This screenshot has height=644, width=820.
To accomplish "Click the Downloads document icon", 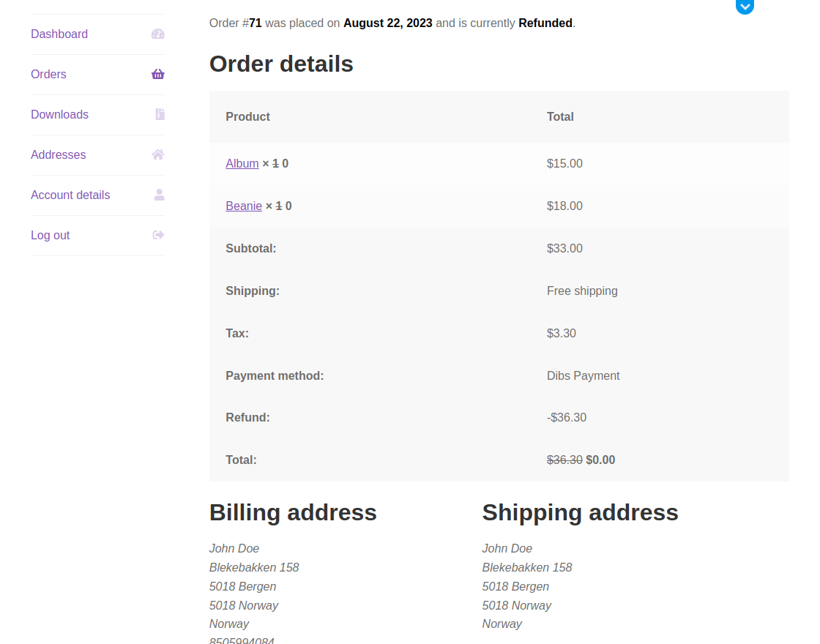I will [x=158, y=114].
